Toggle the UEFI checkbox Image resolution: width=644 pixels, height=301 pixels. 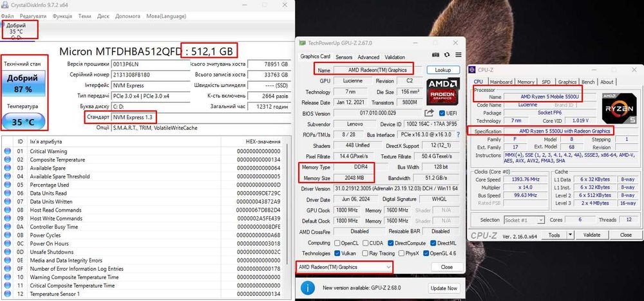[442, 113]
